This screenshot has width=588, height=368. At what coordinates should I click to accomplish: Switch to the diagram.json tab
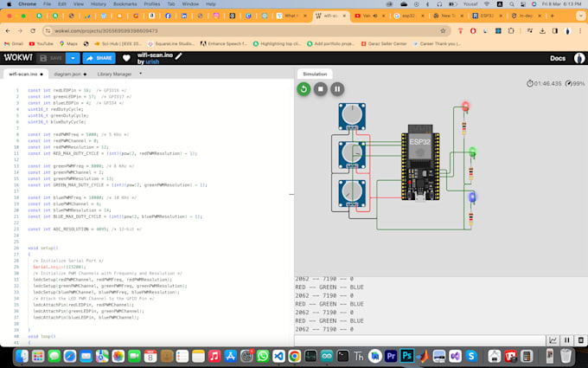point(67,74)
